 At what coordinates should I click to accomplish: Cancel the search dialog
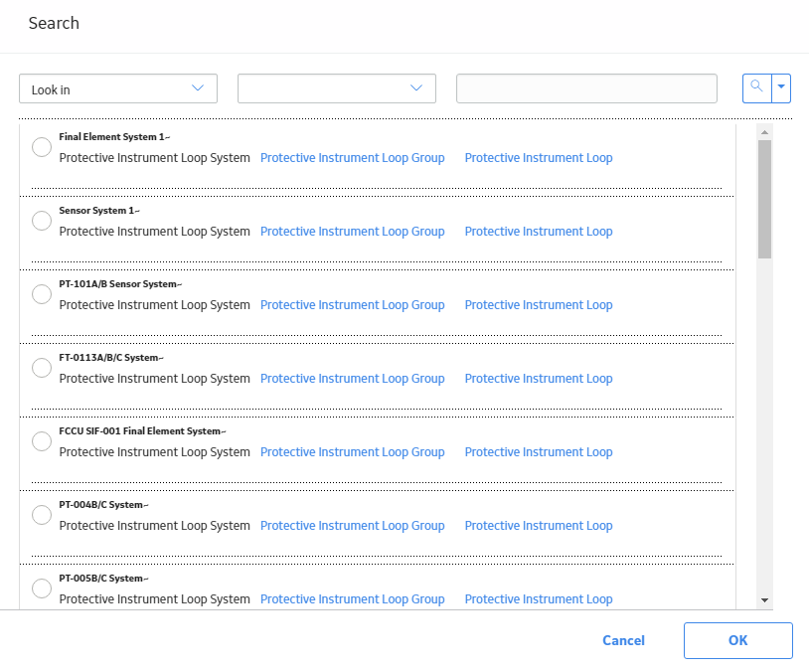click(624, 640)
